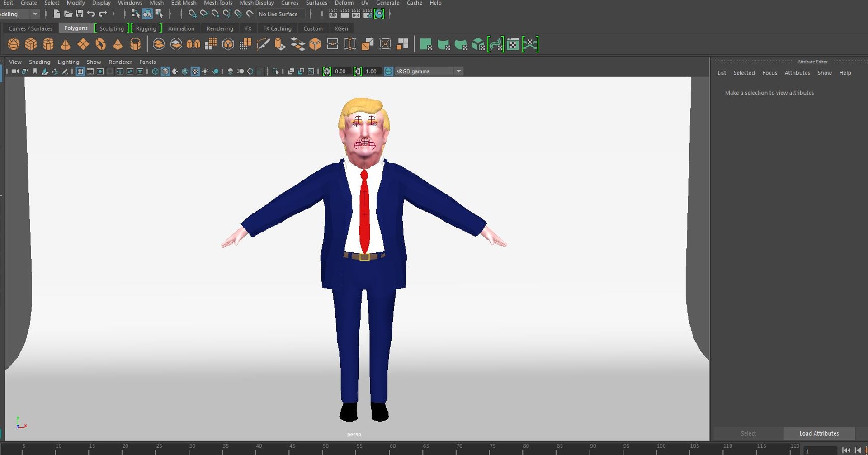Image resolution: width=868 pixels, height=455 pixels.
Task: Create a polygon plane from the shelf
Action: [83, 44]
